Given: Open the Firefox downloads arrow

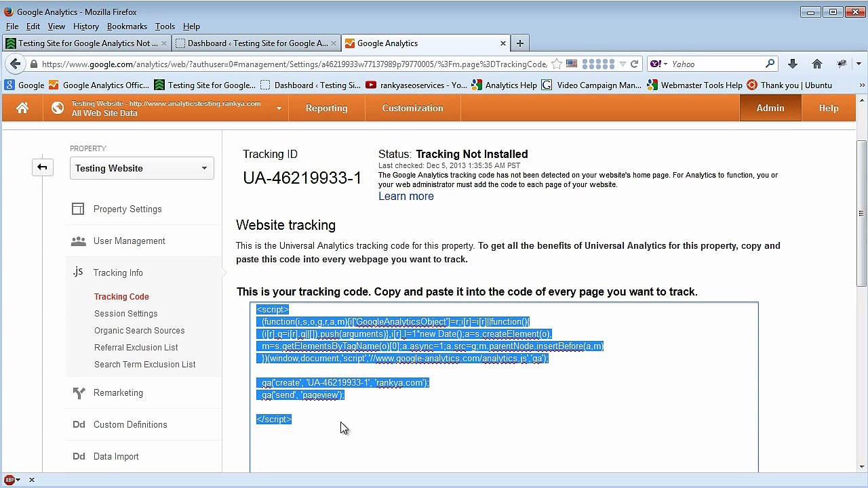Looking at the screenshot, I should tap(792, 64).
